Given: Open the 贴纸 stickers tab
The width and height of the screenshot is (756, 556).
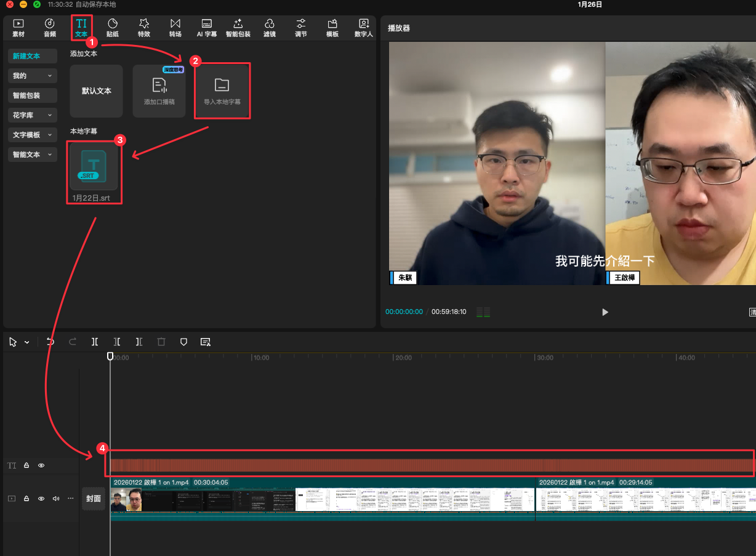Looking at the screenshot, I should point(113,28).
